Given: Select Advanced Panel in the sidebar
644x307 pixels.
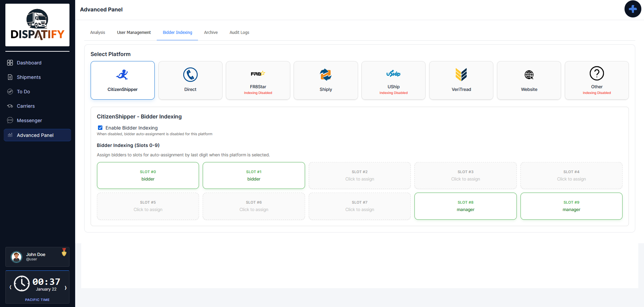Looking at the screenshot, I should (37, 135).
